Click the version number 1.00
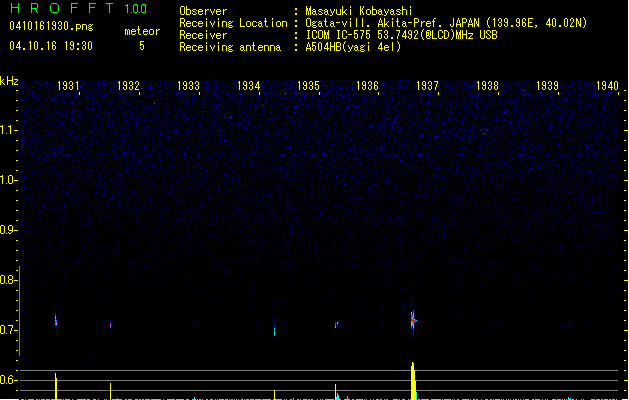 (x=136, y=9)
